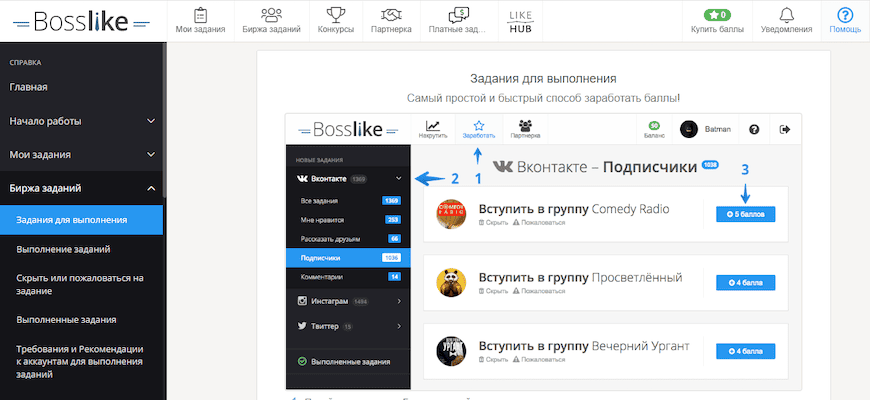The image size is (870, 400).
Task: Go to Биржа заданий in the top bar
Action: tap(271, 21)
